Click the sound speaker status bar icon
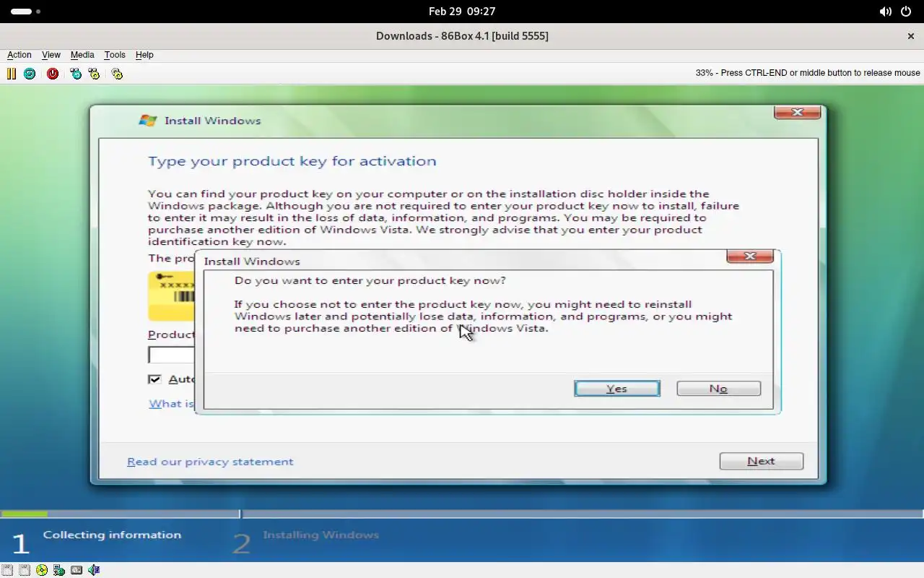The height and width of the screenshot is (578, 924). click(x=94, y=570)
